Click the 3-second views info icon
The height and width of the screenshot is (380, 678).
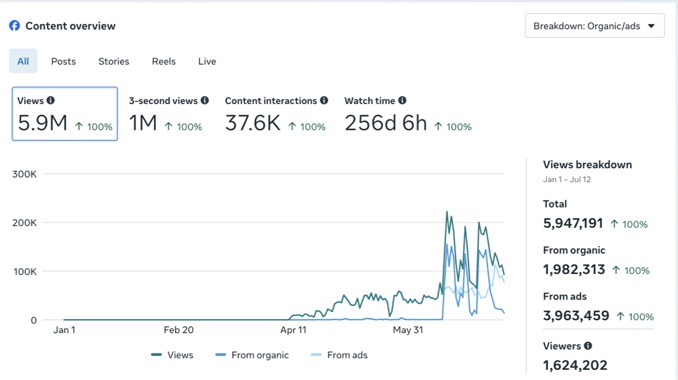tap(205, 100)
